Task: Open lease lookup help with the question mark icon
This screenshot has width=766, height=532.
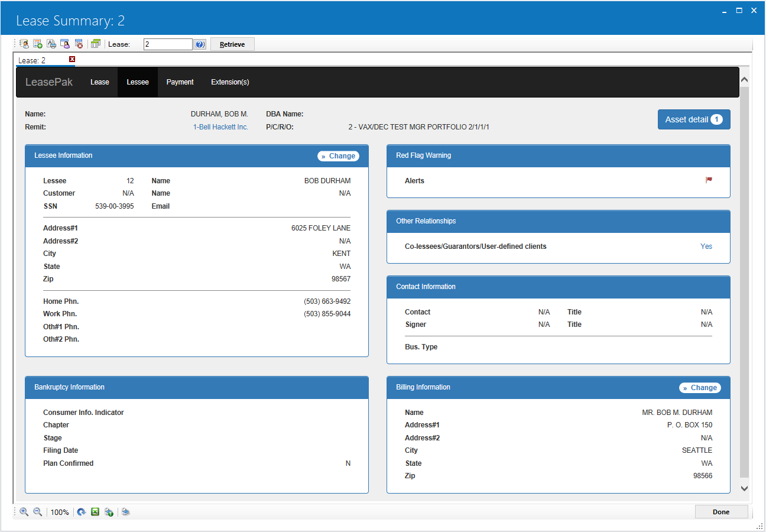Action: coord(200,44)
